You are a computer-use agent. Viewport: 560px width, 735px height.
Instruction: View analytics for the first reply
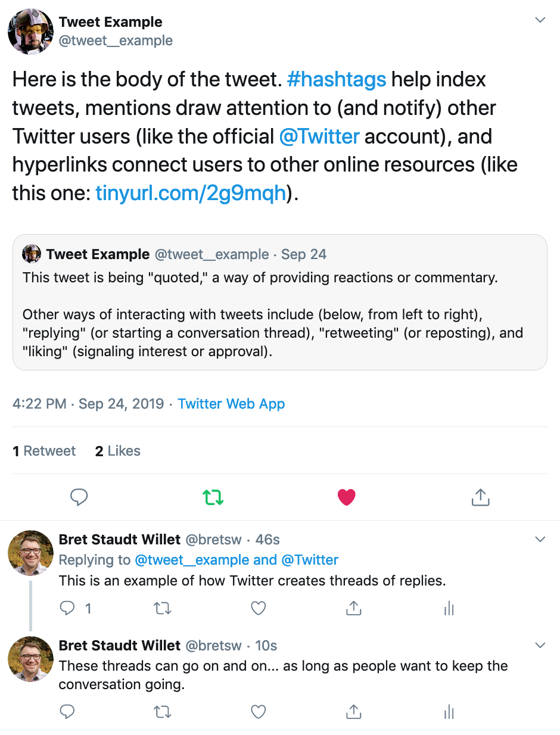449,608
